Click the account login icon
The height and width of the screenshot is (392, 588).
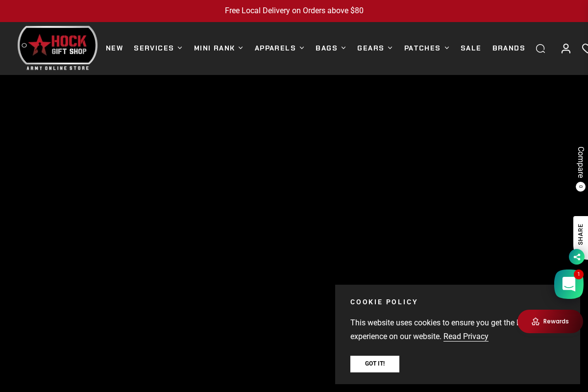click(x=566, y=49)
